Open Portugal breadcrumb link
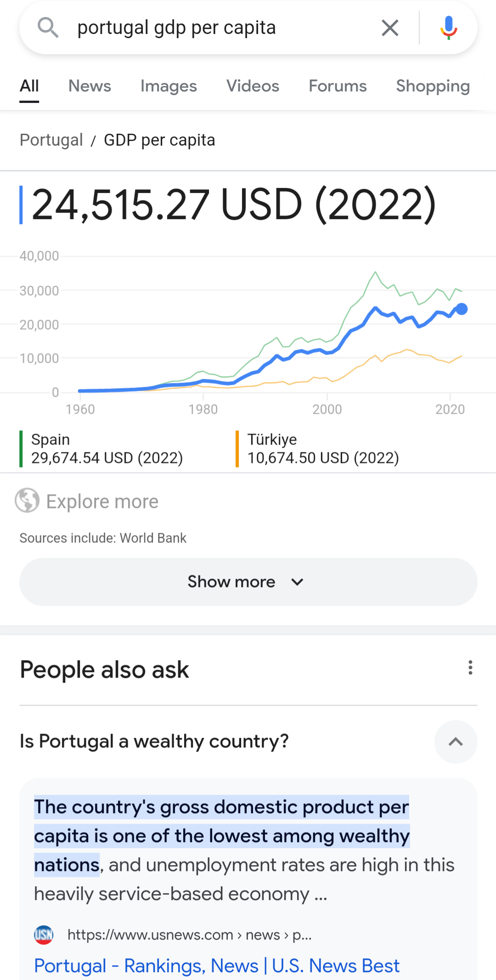This screenshot has height=980, width=496. tap(51, 140)
